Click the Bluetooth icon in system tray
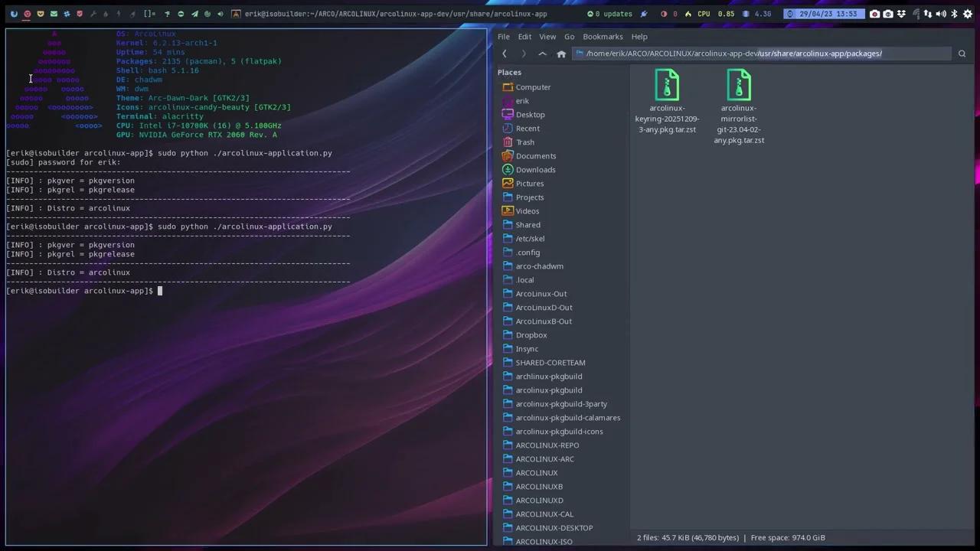Viewport: 980px width, 551px height. point(954,14)
